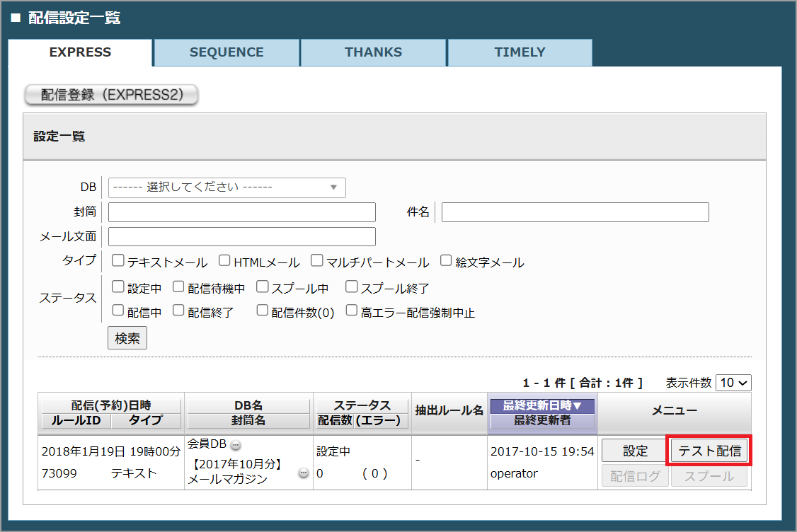The width and height of the screenshot is (797, 532).
Task: Click the テスト配信 button
Action: tap(709, 451)
